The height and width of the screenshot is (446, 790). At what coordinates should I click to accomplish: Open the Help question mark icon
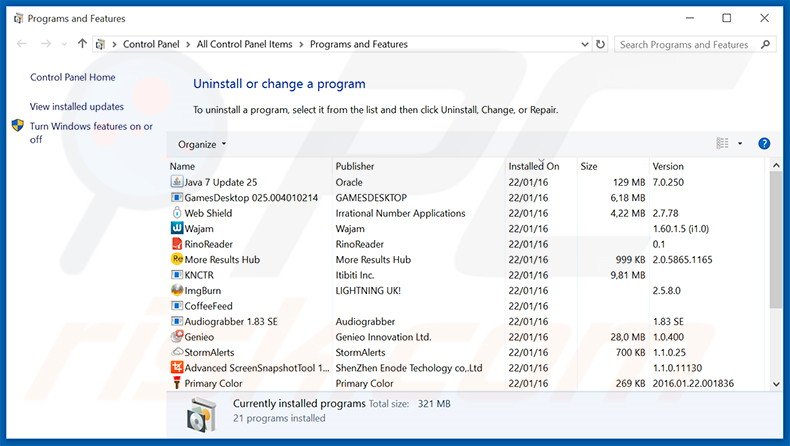[x=764, y=144]
